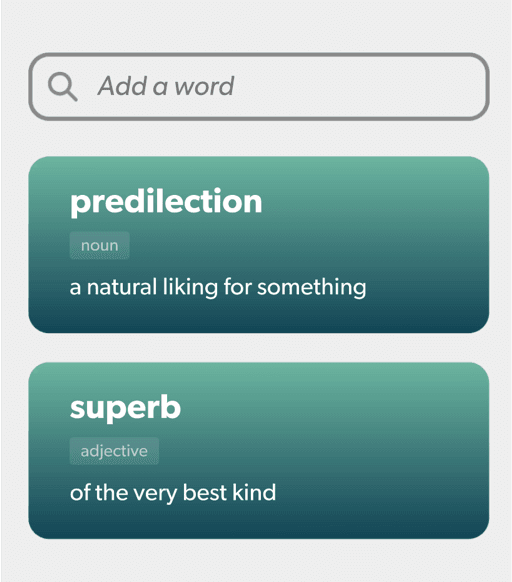Screen dimensions: 512x582
Task: Select the "predilection" heading text
Action: pos(166,202)
